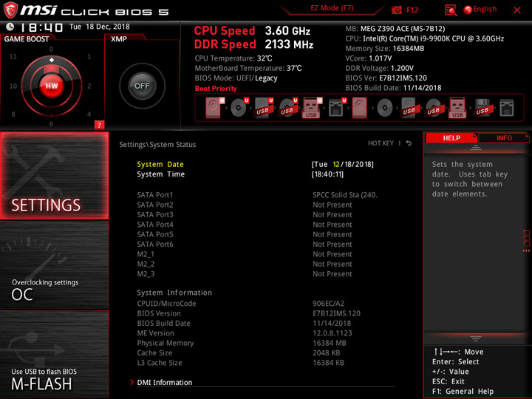Select the legacy CD/DVD boot icon

384,108
